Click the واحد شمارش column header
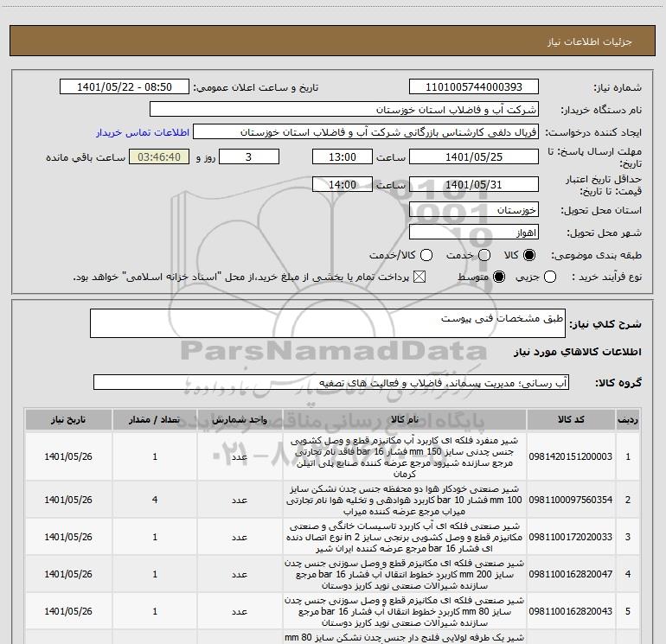The width and height of the screenshot is (666, 644). [x=240, y=420]
